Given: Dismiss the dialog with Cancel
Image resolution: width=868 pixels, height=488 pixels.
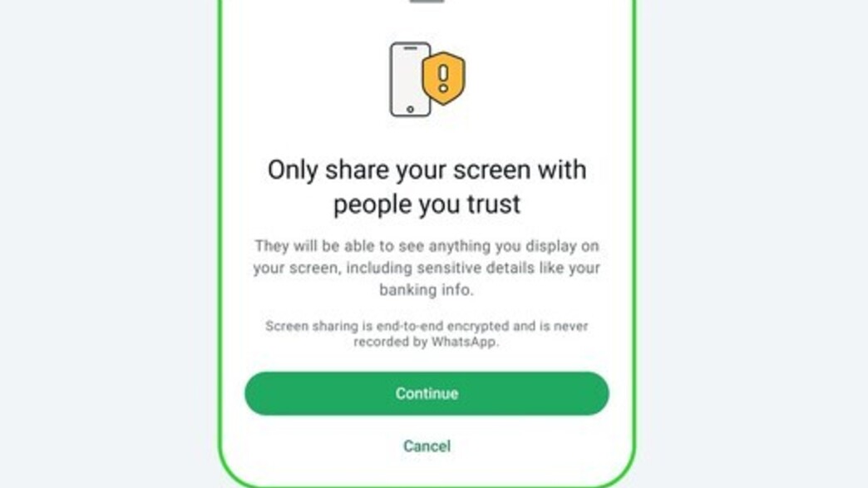Looking at the screenshot, I should pyautogui.click(x=427, y=446).
